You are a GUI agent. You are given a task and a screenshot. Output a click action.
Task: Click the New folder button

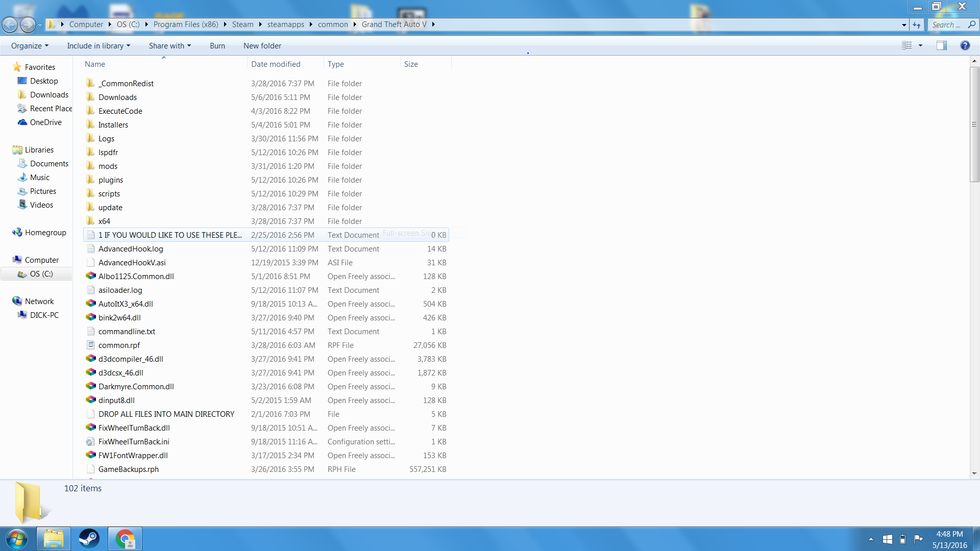pyautogui.click(x=262, y=46)
